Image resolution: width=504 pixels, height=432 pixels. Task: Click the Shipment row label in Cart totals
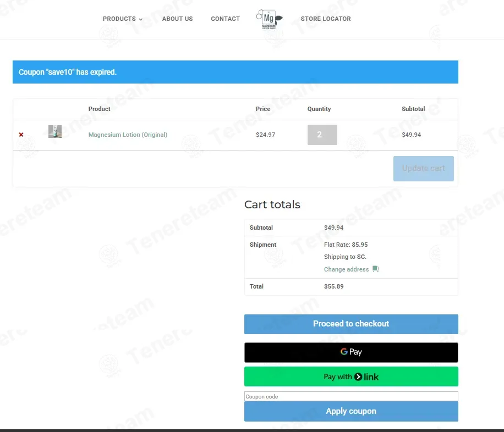pyautogui.click(x=263, y=245)
